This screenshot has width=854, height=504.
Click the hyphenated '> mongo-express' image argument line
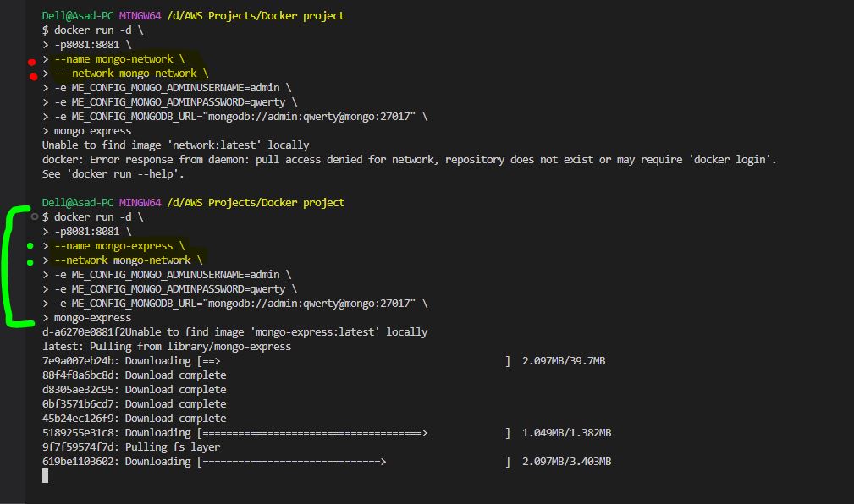coord(86,318)
